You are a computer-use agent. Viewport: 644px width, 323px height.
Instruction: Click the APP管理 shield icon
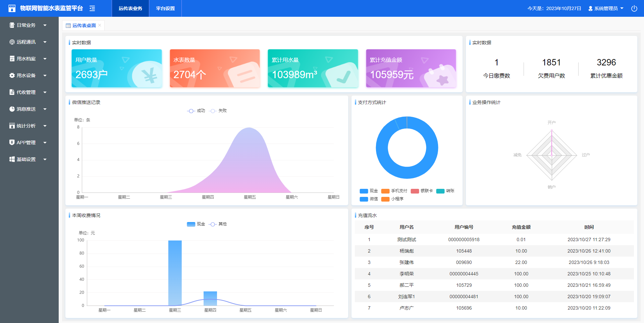coord(12,142)
